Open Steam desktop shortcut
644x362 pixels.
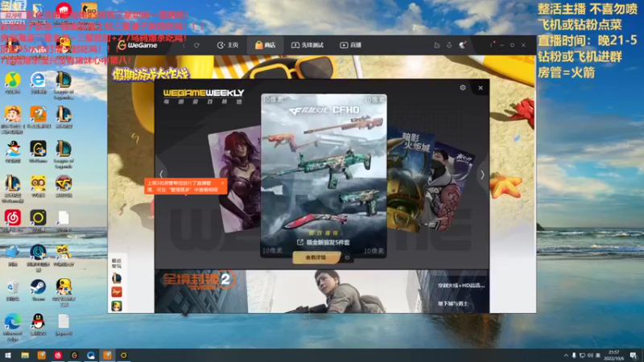38,290
